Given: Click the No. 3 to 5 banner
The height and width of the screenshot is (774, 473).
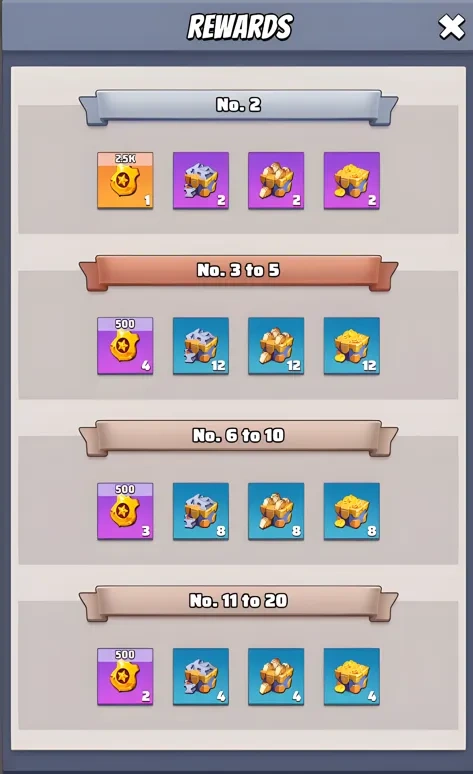Looking at the screenshot, I should (x=238, y=271).
